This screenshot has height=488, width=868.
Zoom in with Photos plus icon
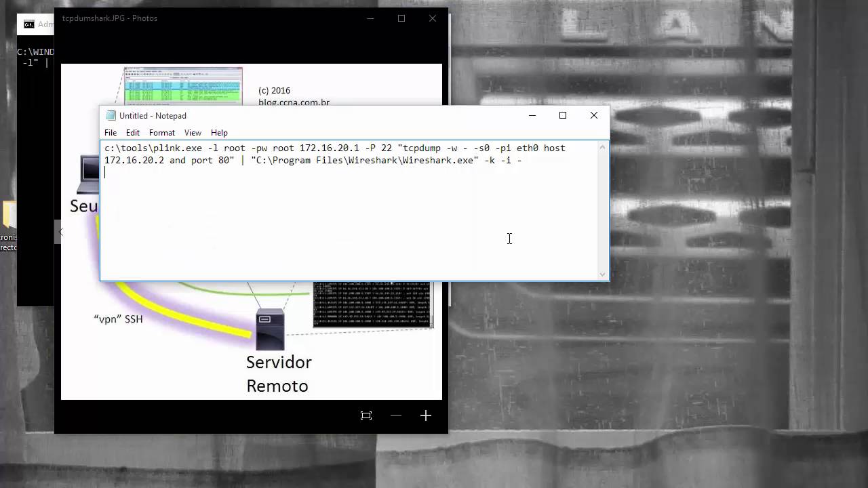(x=426, y=415)
